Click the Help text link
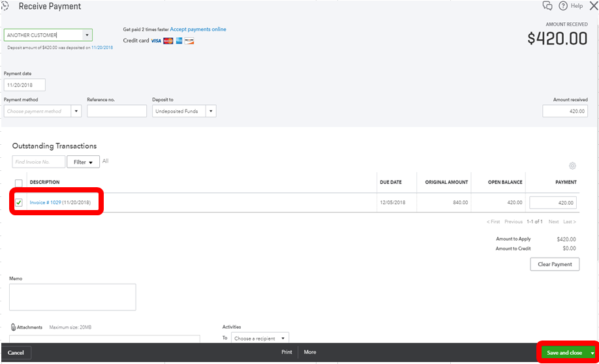Screen dimensions: 599x364 [x=576, y=6]
